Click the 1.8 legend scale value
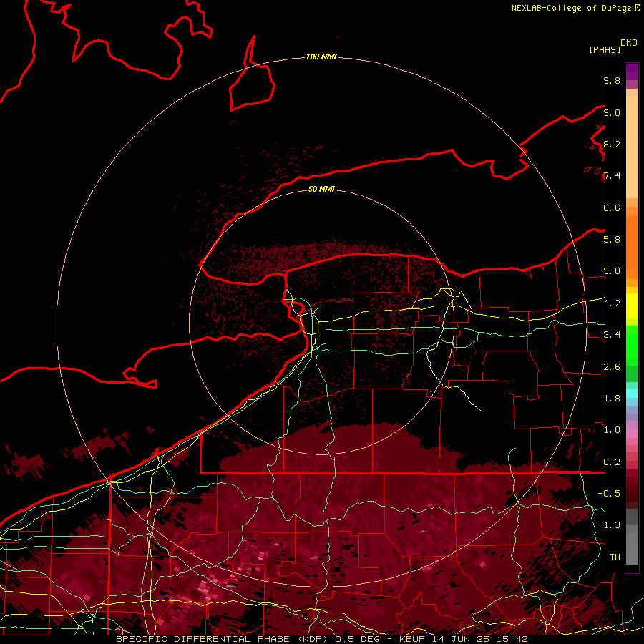Viewport: 644px width, 644px height. click(612, 399)
